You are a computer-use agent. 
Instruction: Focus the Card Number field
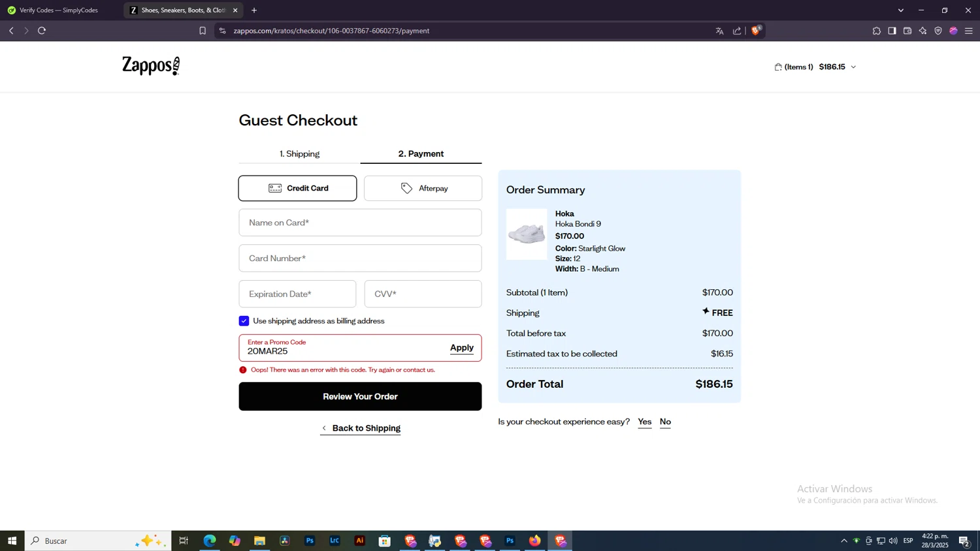pyautogui.click(x=360, y=259)
